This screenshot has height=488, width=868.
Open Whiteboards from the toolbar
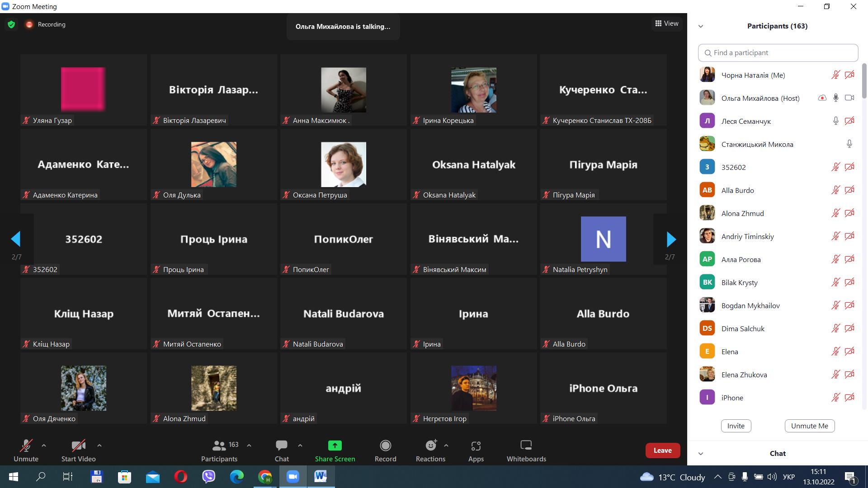pyautogui.click(x=526, y=446)
